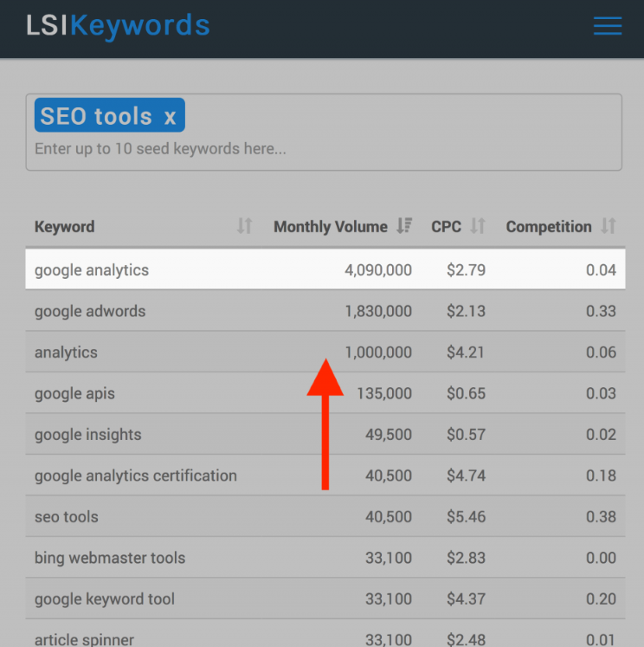Click the 0.02 competition value
Screen dimensions: 644x647
[601, 435]
